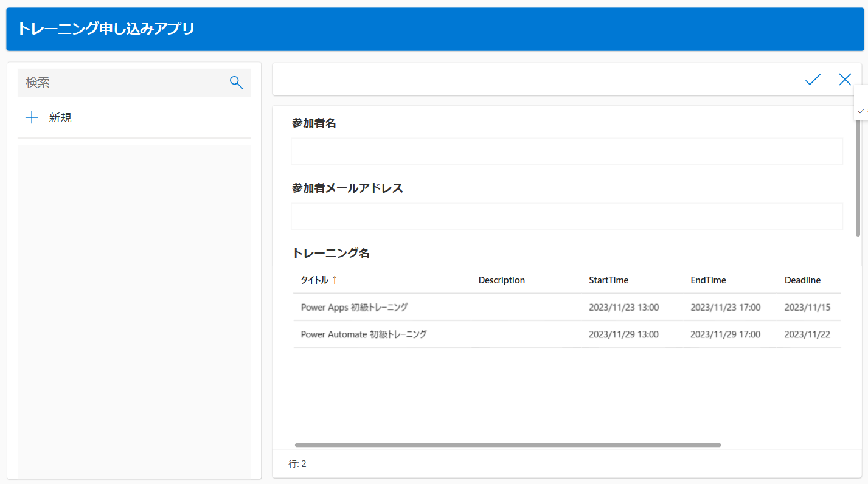Click the 2023/11/23 17:00 end time cell
Image resolution: width=868 pixels, height=484 pixels.
pos(725,308)
